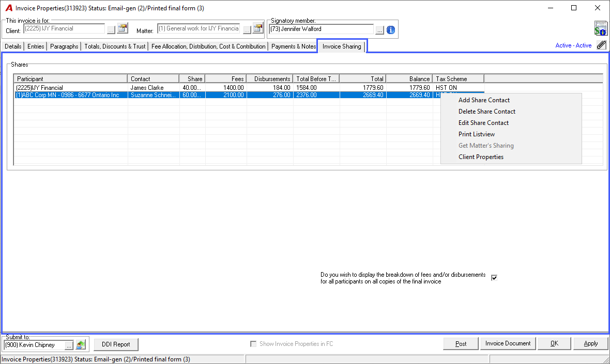
Task: Switch to the Details tab
Action: click(13, 46)
